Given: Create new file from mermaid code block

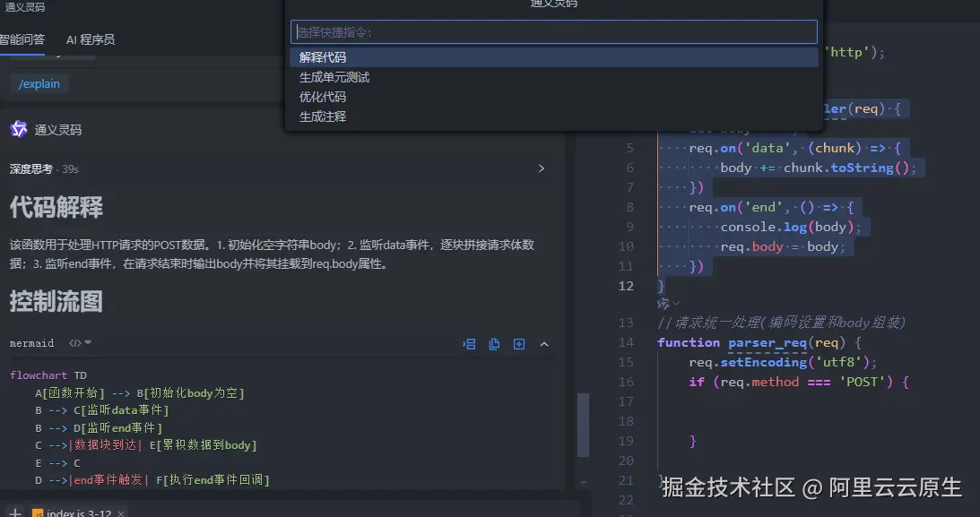Looking at the screenshot, I should [x=519, y=344].
